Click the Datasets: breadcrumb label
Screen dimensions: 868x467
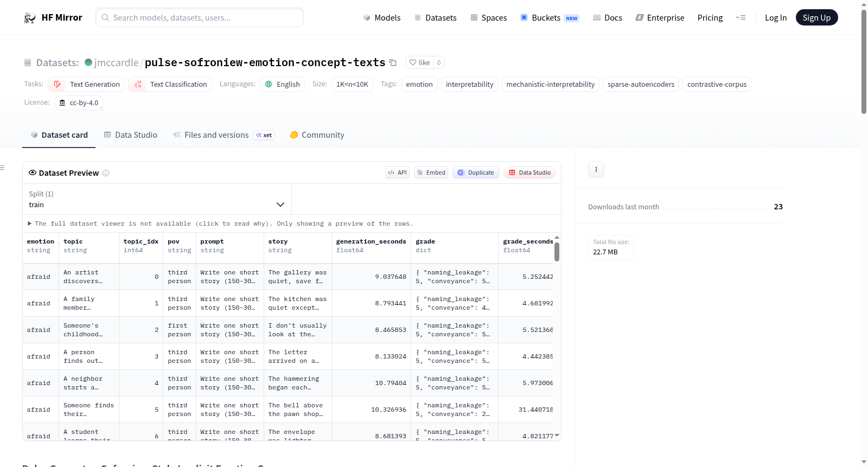[58, 62]
